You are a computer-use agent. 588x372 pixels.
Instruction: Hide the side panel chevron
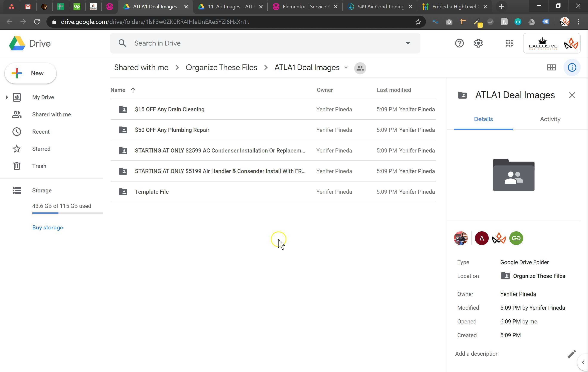coord(583,362)
